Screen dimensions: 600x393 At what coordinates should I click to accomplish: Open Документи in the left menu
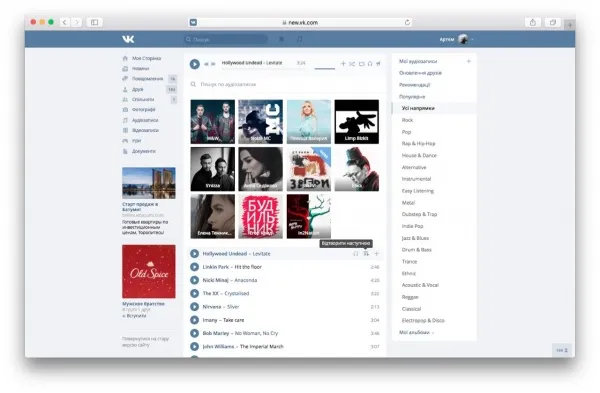click(x=144, y=151)
